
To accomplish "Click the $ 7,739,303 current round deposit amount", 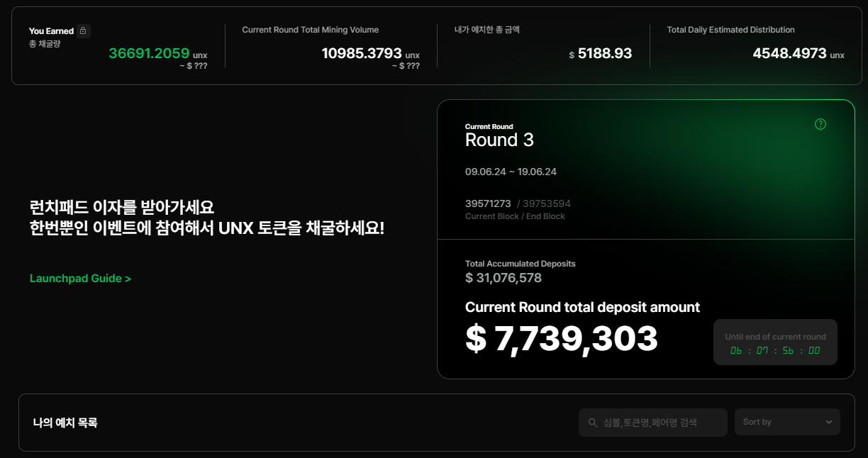I will pyautogui.click(x=562, y=339).
